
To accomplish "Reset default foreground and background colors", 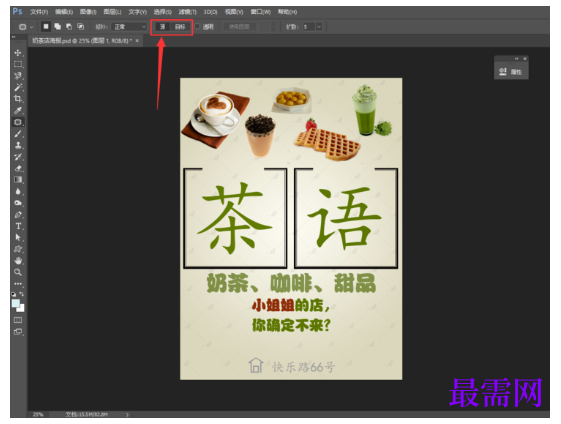I will click(14, 294).
